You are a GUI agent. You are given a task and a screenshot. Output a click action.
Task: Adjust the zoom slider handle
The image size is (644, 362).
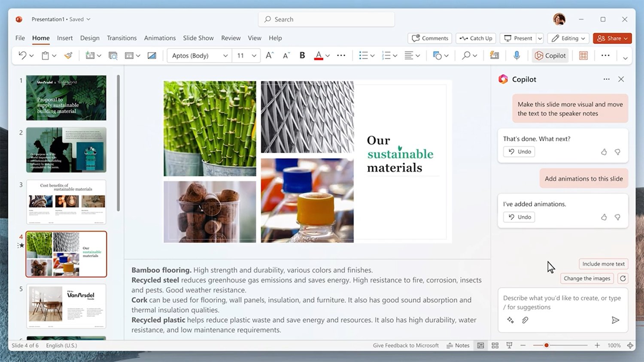(546, 345)
